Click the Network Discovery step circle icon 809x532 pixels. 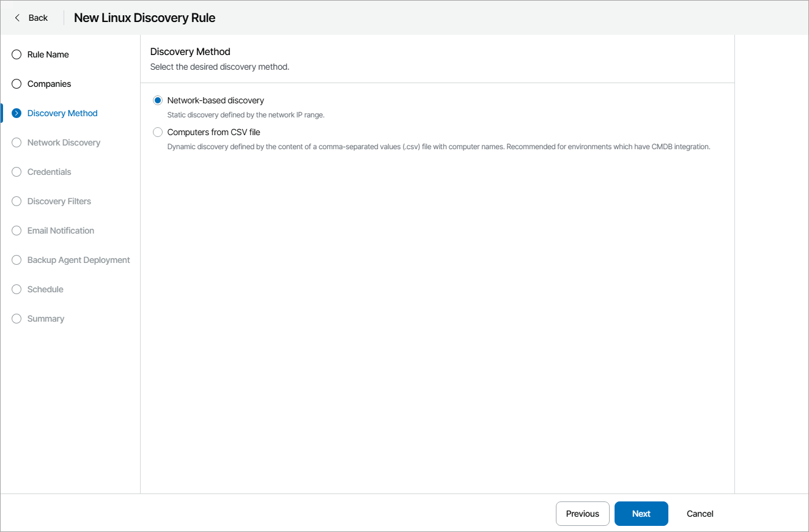(x=16, y=142)
